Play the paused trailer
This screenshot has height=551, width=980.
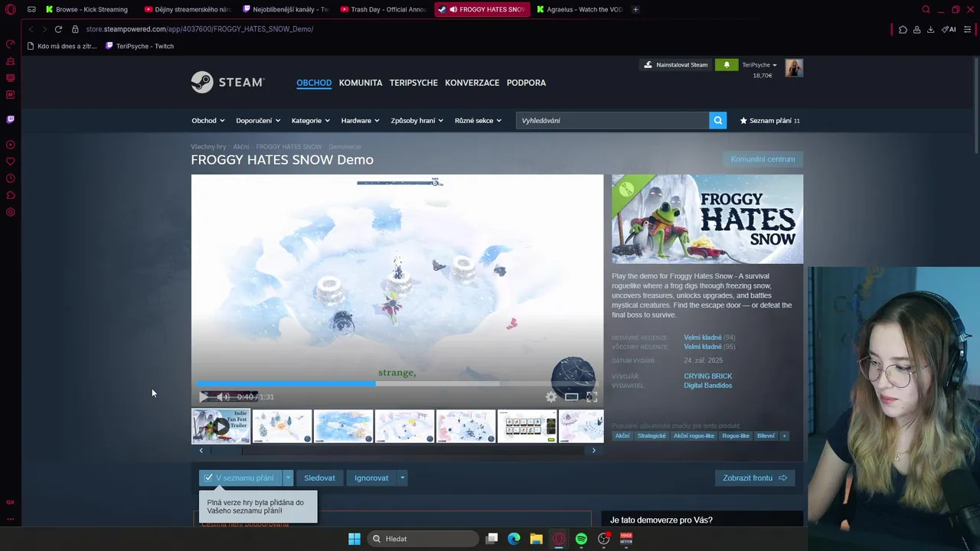pos(203,396)
